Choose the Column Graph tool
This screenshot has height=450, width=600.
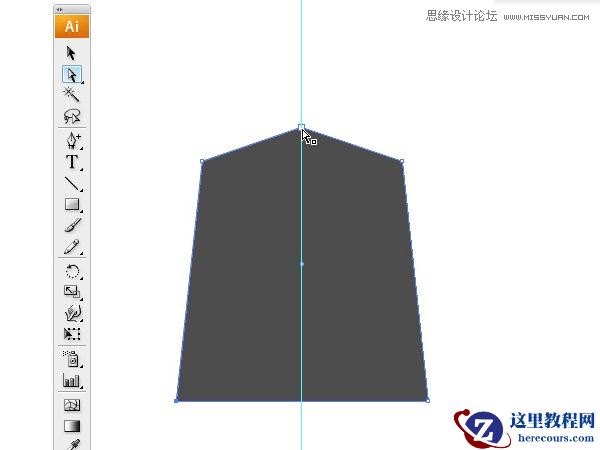tap(72, 380)
